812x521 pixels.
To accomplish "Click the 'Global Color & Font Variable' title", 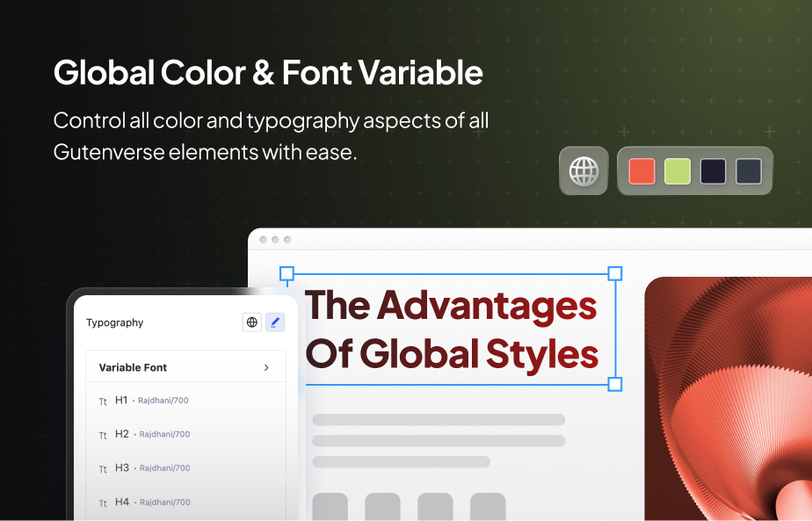I will pos(268,72).
